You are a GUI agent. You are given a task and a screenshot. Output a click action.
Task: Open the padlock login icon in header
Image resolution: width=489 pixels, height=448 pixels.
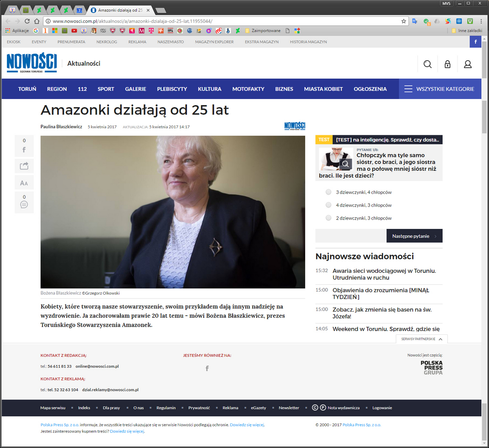tap(447, 64)
